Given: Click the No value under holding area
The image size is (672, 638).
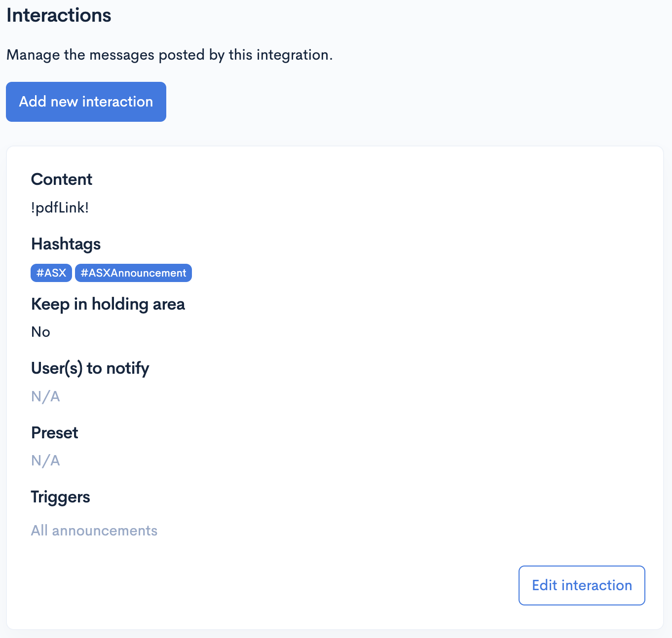Looking at the screenshot, I should (x=40, y=332).
